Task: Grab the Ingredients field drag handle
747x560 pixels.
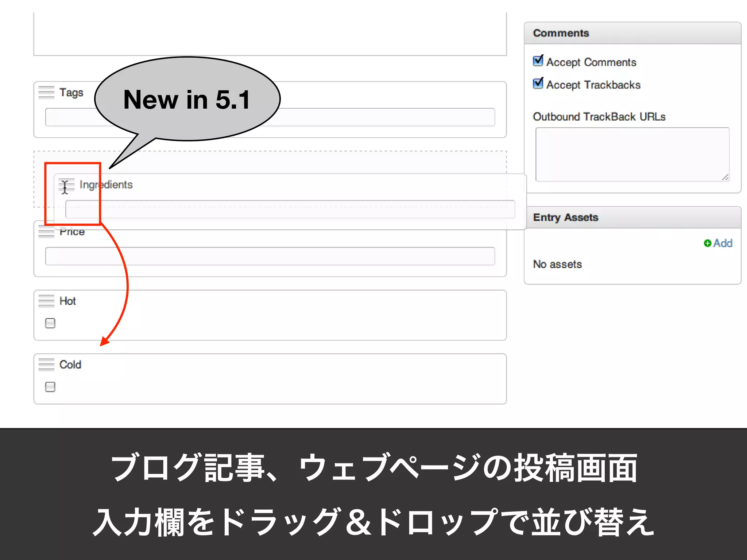Action: pos(67,185)
